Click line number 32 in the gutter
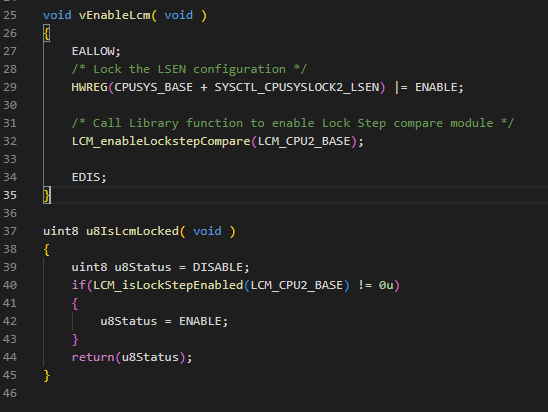Image resolution: width=548 pixels, height=412 pixels. pos(10,141)
